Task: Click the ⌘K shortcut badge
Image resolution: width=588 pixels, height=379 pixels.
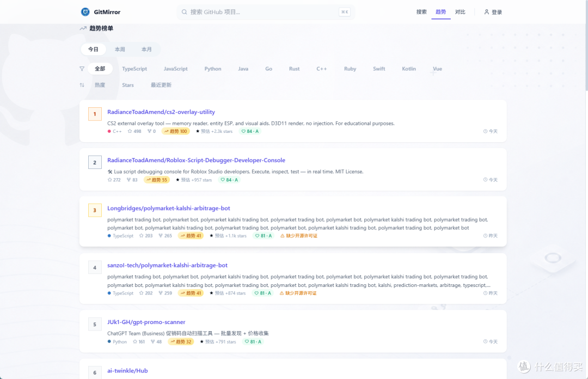Action: pyautogui.click(x=344, y=12)
